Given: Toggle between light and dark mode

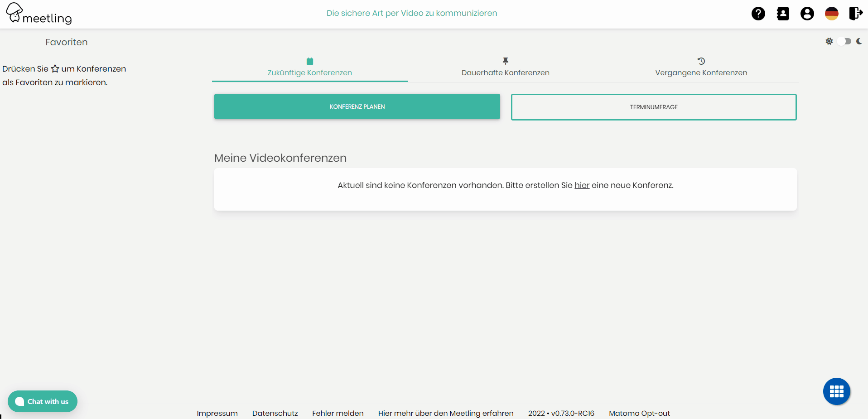Looking at the screenshot, I should [x=844, y=41].
